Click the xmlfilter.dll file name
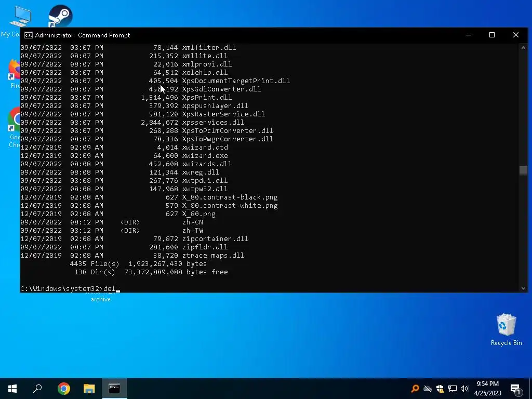The image size is (532, 399). tap(209, 47)
